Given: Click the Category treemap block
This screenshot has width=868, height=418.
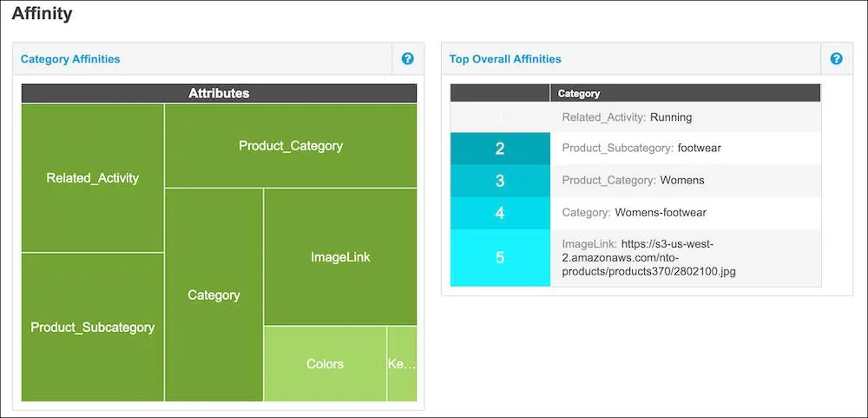Looking at the screenshot, I should pos(214,295).
